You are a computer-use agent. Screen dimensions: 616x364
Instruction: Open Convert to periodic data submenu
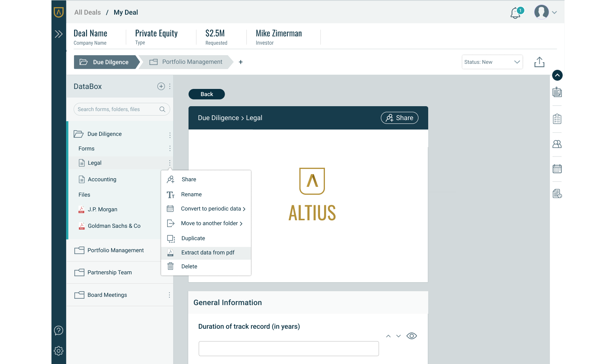coord(206,209)
